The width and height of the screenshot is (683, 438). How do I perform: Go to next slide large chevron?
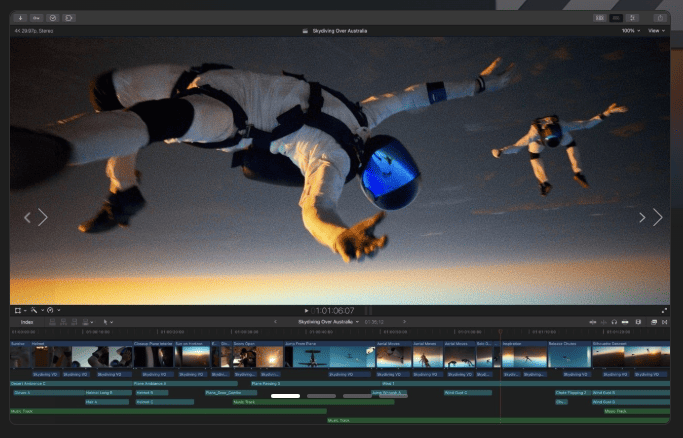(x=658, y=217)
